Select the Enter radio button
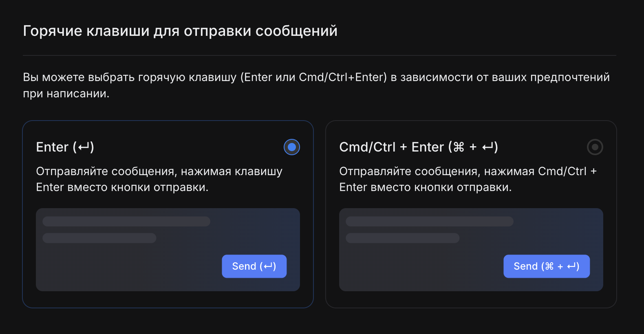644x334 pixels. click(x=291, y=147)
